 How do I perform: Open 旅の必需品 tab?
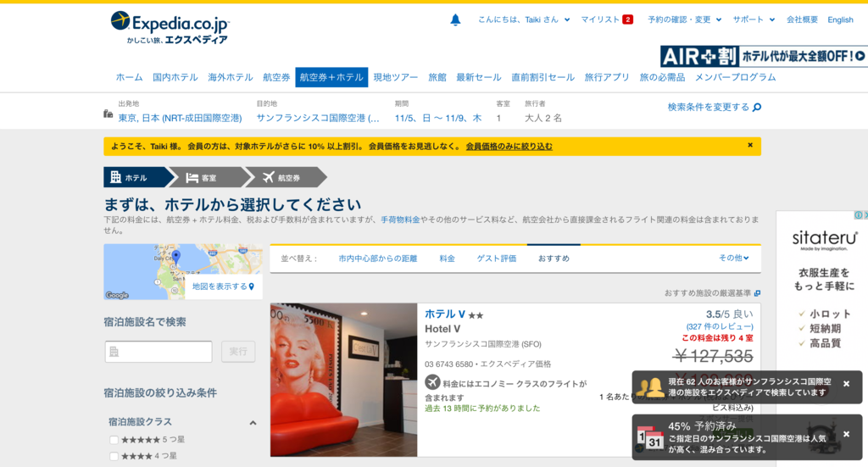point(662,77)
